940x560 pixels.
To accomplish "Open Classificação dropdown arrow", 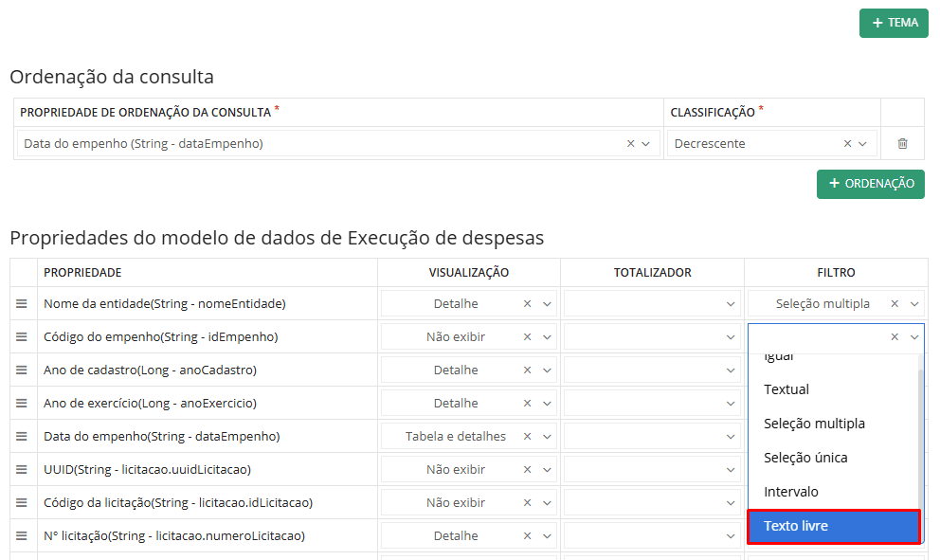I will 862,143.
